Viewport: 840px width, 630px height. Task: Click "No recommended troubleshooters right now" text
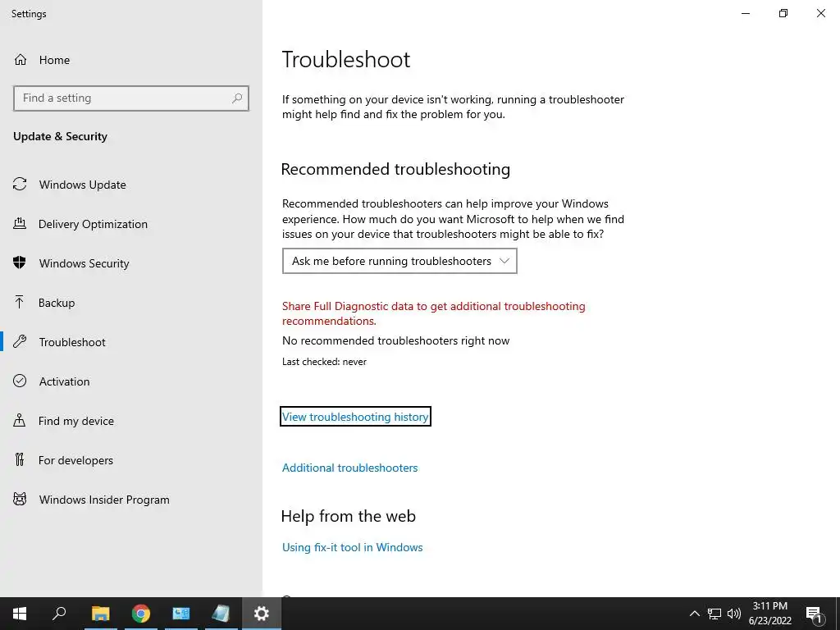click(x=396, y=340)
